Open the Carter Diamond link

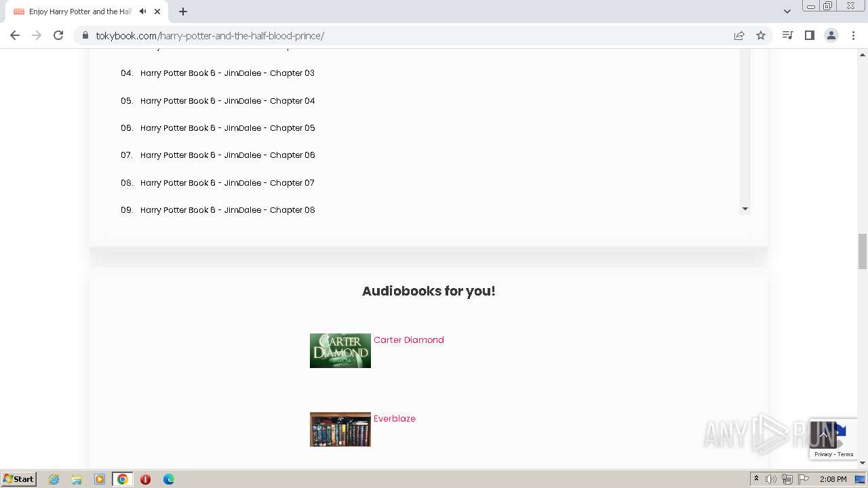[x=408, y=340]
